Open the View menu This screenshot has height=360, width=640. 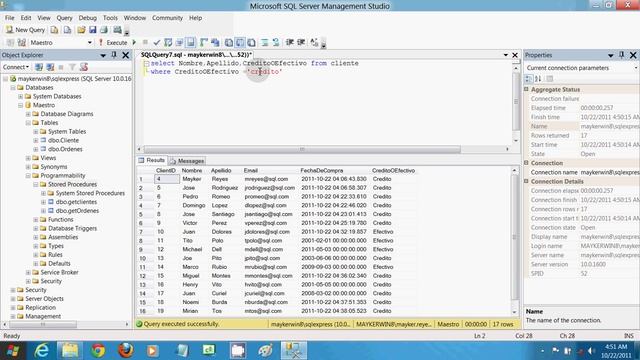(x=44, y=18)
